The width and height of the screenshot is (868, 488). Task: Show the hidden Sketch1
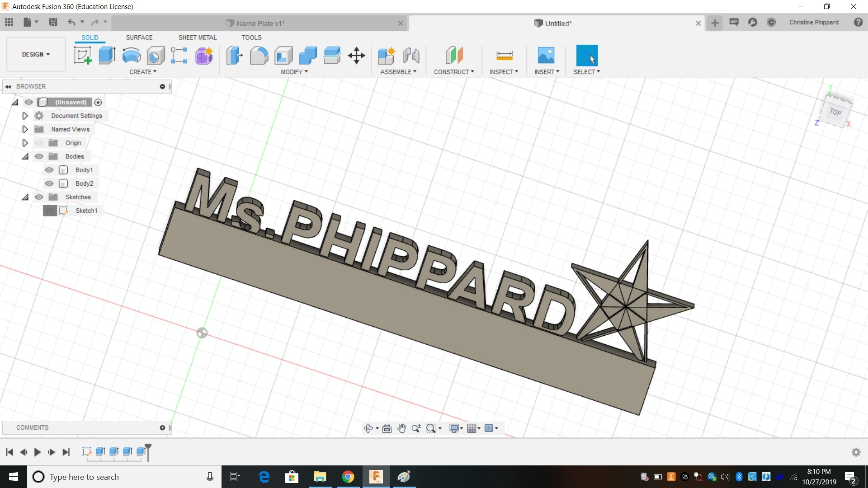click(x=50, y=211)
